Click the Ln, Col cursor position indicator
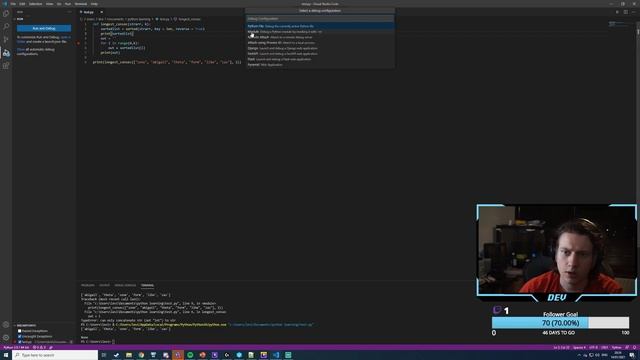640x360 pixels. tap(561, 347)
